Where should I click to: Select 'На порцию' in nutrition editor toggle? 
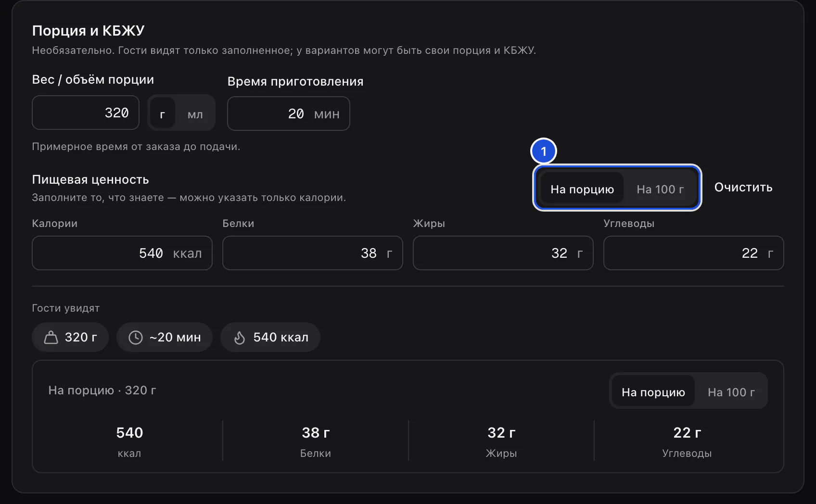[582, 189]
